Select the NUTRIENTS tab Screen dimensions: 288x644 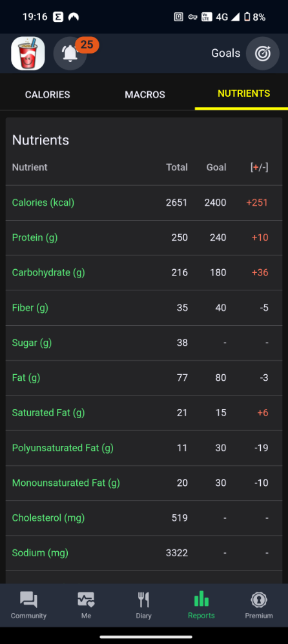coord(243,93)
